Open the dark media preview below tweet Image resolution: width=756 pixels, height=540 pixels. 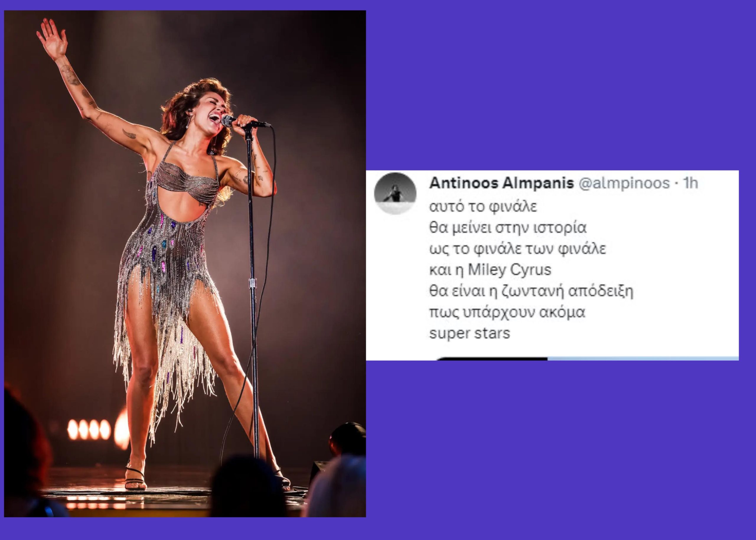click(x=492, y=359)
